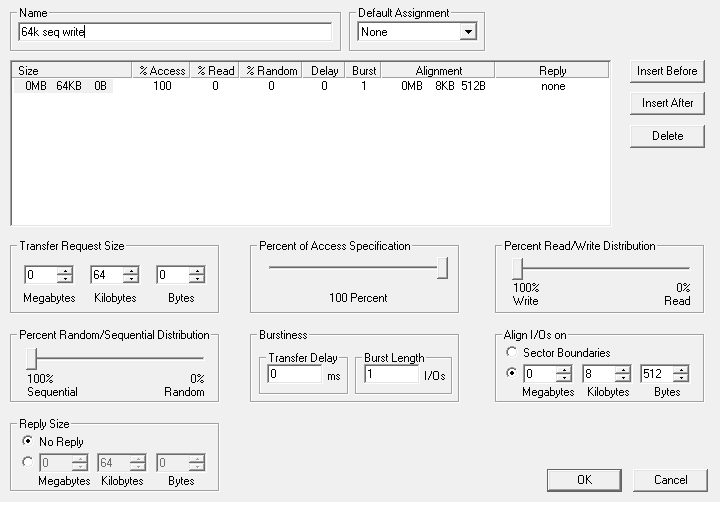Click the Cancel button
The width and height of the screenshot is (728, 505).
pos(670,480)
